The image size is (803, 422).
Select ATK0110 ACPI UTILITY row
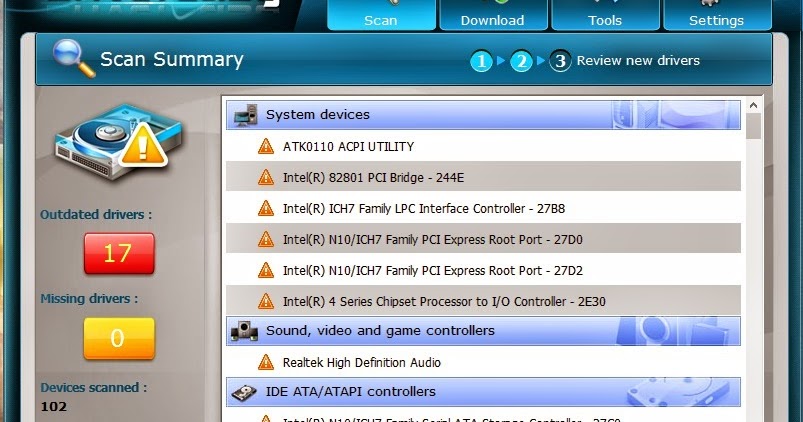pyautogui.click(x=483, y=146)
